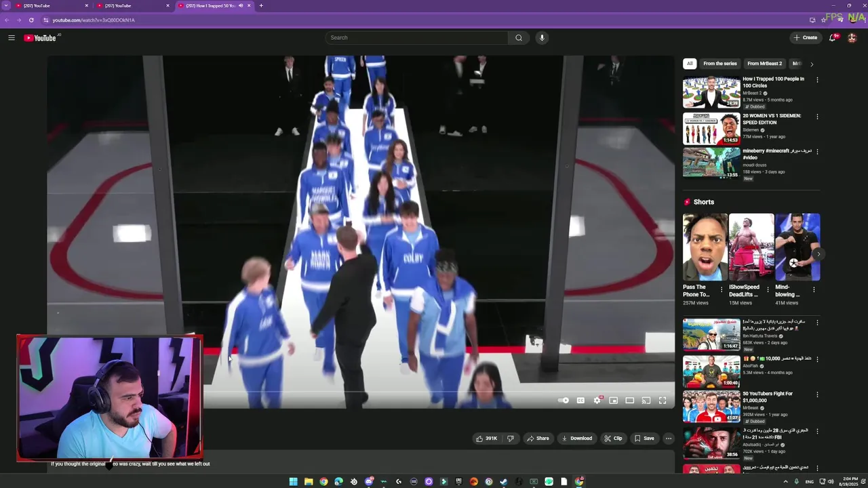This screenshot has width=868, height=488.
Task: Select From MrBeast 2 chip
Action: [x=765, y=64]
